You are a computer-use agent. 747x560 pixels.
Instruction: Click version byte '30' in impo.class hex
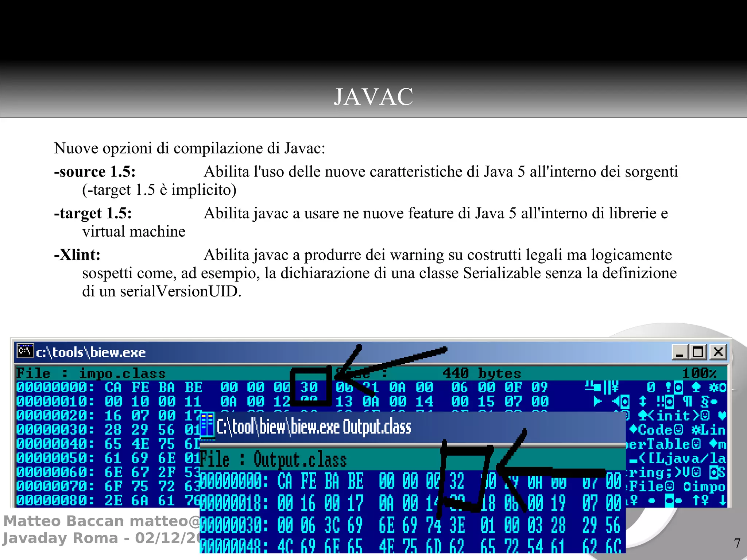coord(309,387)
